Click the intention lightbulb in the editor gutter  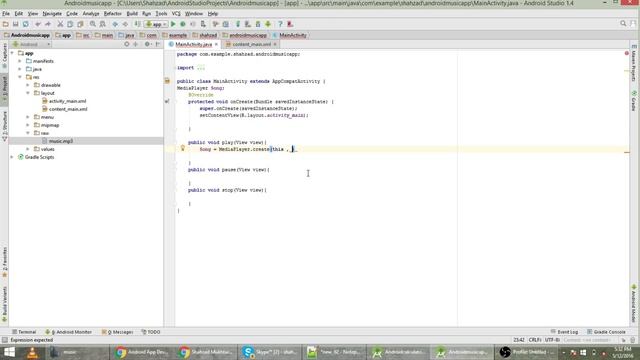click(x=182, y=148)
